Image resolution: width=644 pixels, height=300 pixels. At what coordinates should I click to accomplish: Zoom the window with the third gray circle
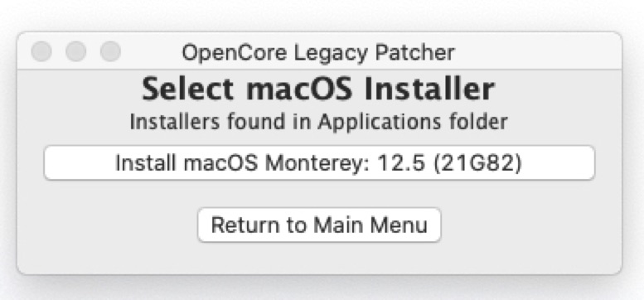(x=110, y=51)
